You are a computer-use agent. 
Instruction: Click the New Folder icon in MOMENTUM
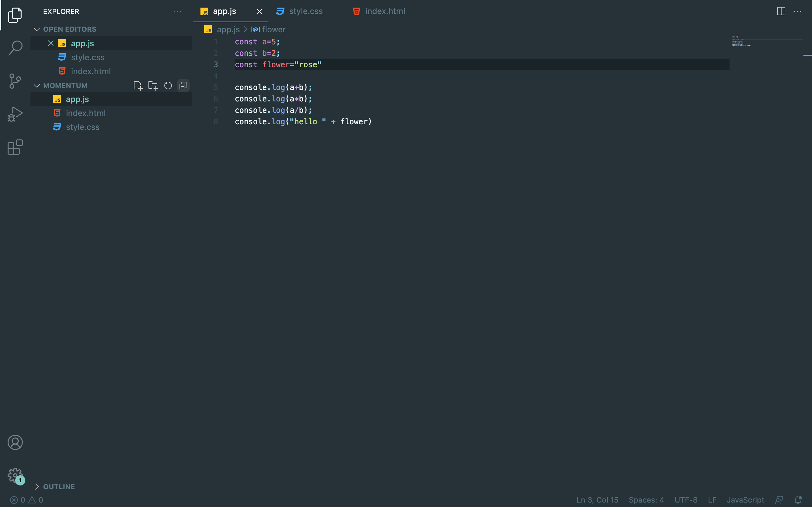153,86
